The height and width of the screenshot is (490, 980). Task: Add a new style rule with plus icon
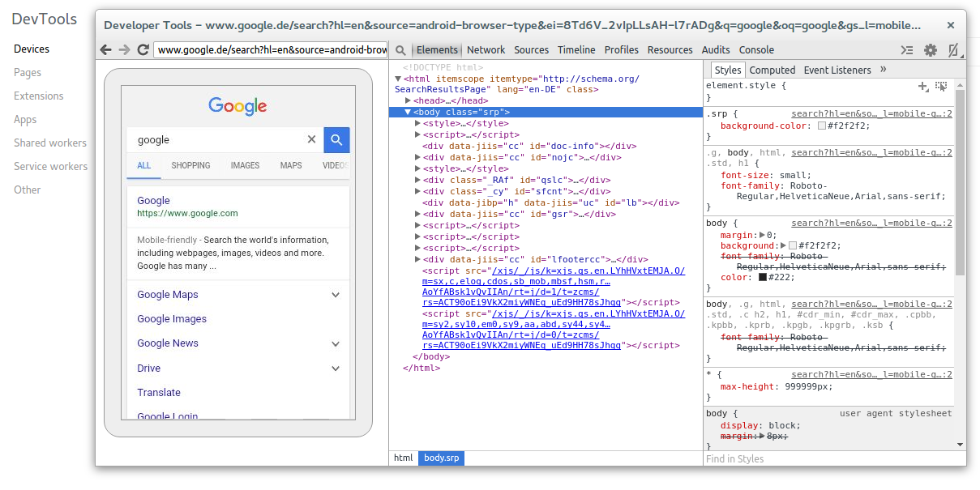[922, 85]
